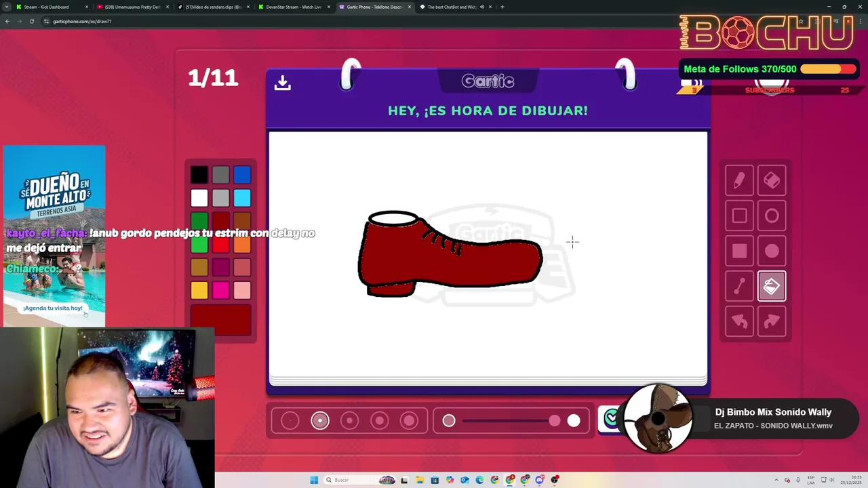
Task: Pick the ochre mustard color swatch
Action: 199,267
